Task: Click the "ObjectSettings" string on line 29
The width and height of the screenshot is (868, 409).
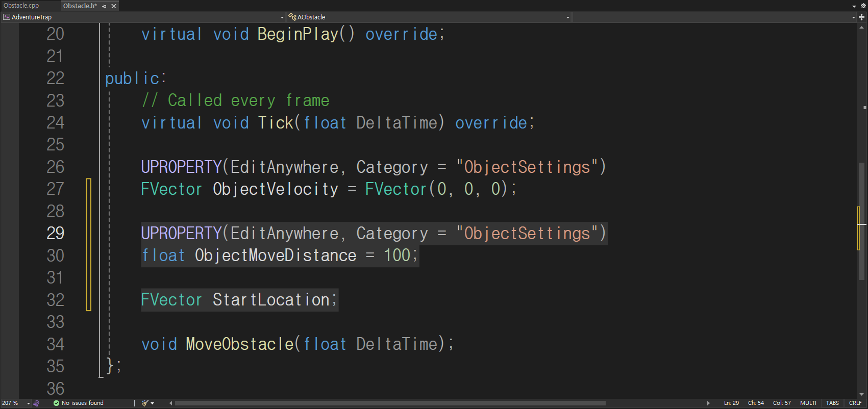Action: tap(527, 234)
